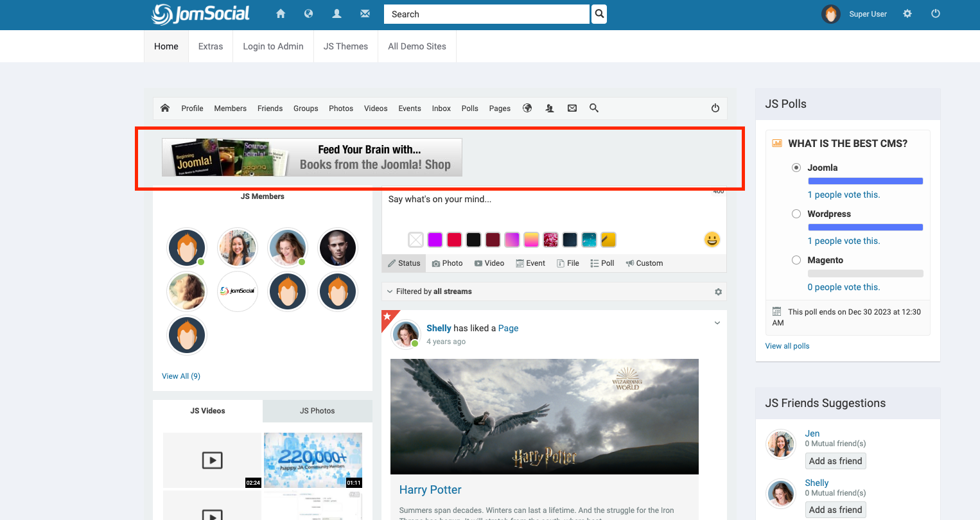Viewport: 980px width, 520px height.
Task: Select the Magento poll option
Action: 796,260
